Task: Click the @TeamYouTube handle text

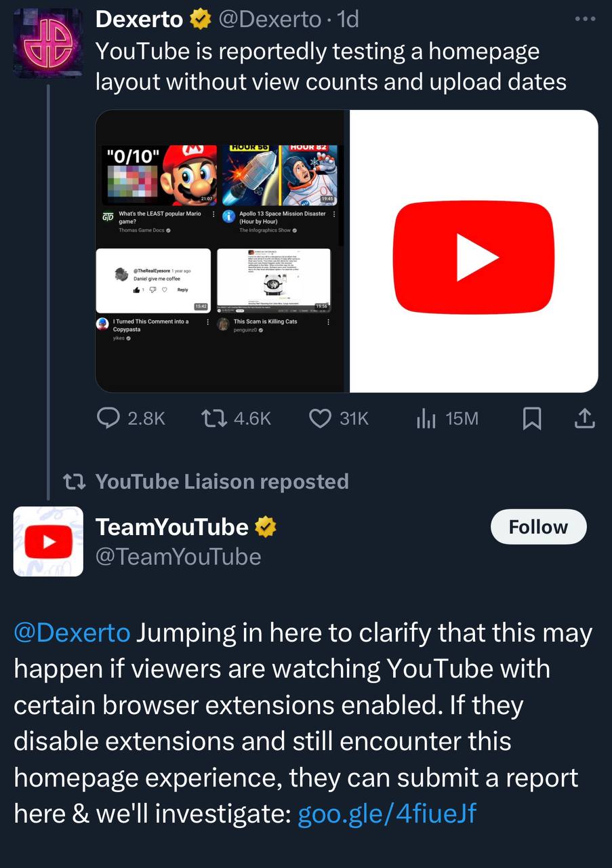Action: tap(178, 556)
